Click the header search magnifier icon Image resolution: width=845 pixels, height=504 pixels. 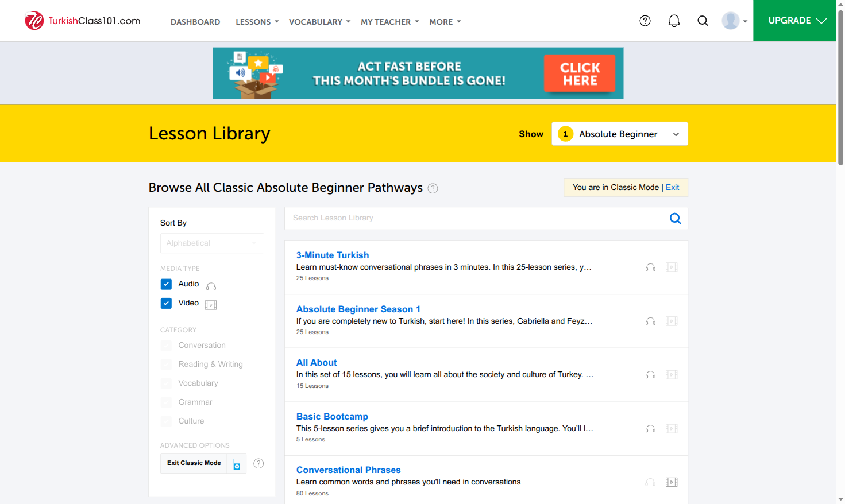tap(703, 21)
